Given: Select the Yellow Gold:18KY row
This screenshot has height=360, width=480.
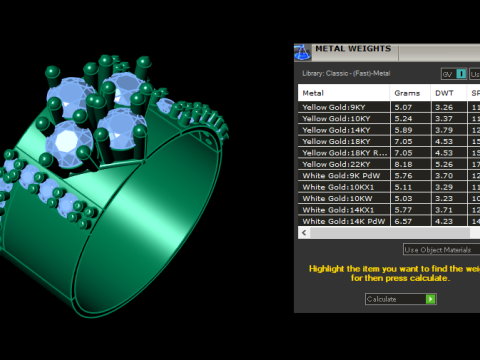Looking at the screenshot, I should 389,141.
